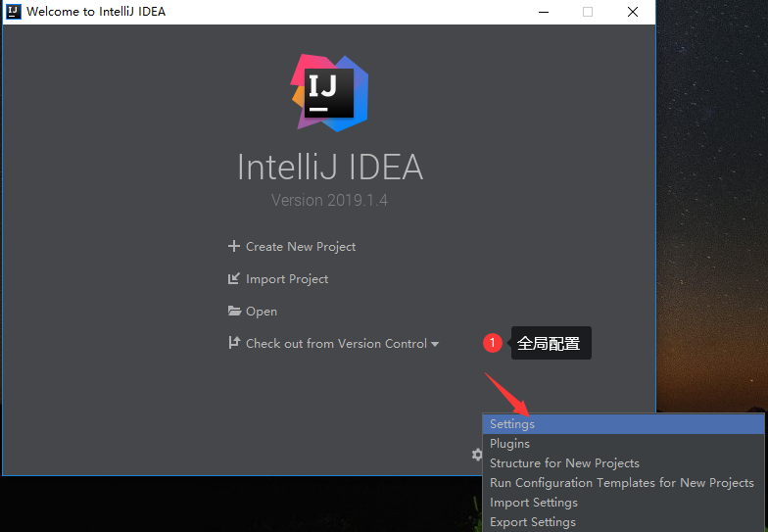Expand the Check out from Version Control arrow

[435, 344]
